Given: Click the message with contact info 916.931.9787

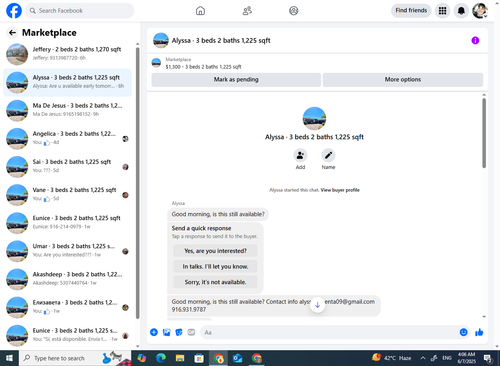Looking at the screenshot, I should coord(274,305).
